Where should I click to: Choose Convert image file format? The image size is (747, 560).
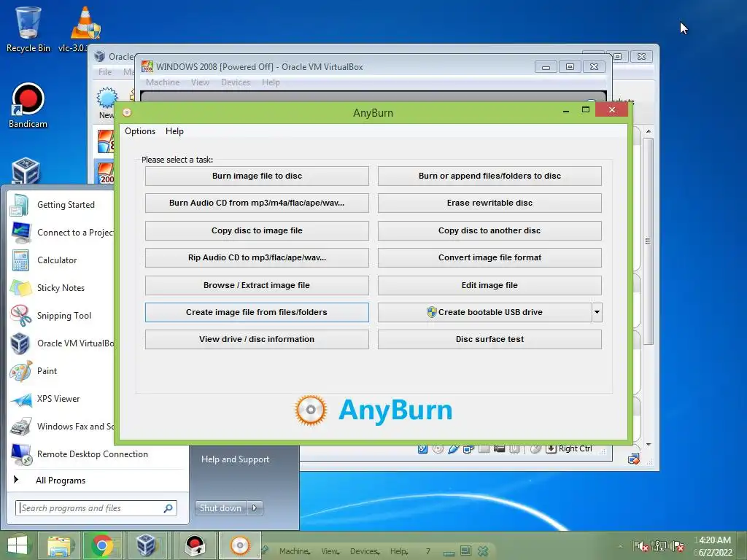(x=489, y=257)
